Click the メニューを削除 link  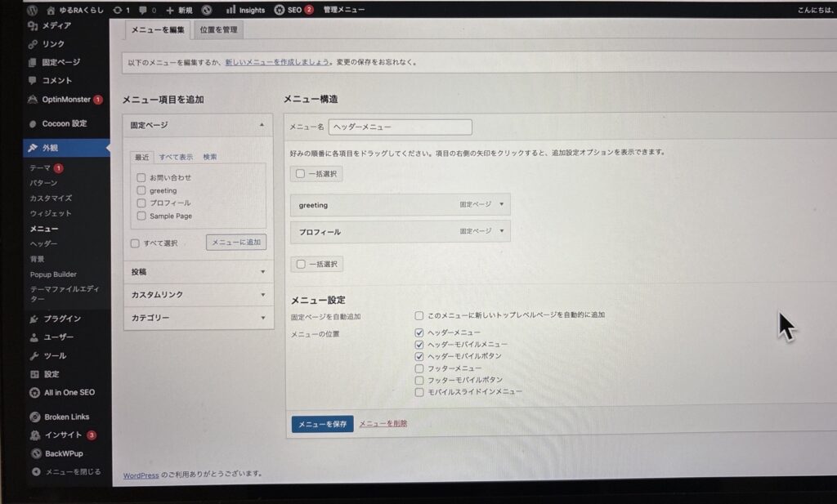383,423
